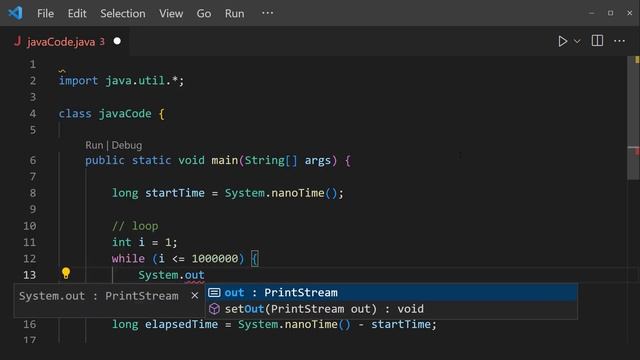The width and height of the screenshot is (640, 360).
Task: Open the Run menu
Action: [x=234, y=13]
